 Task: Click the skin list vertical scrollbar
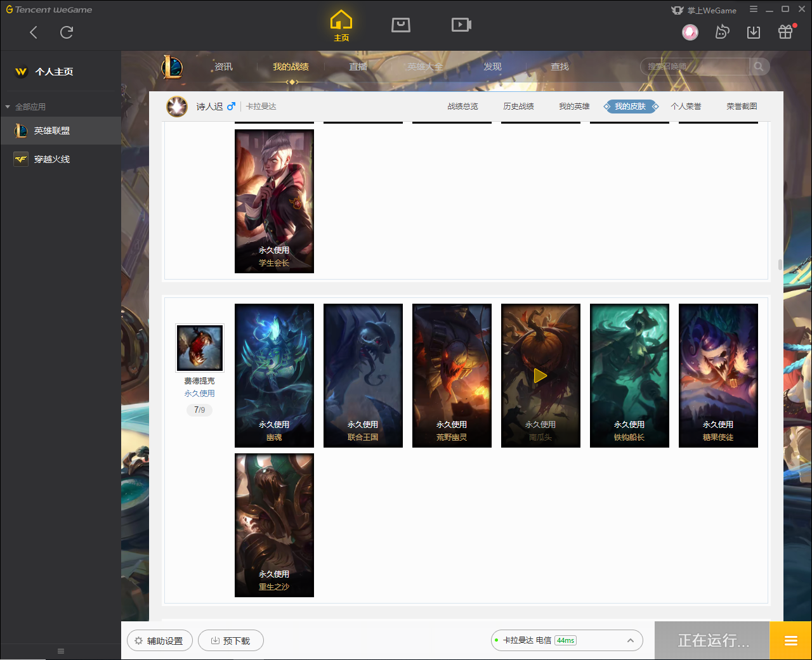780,264
